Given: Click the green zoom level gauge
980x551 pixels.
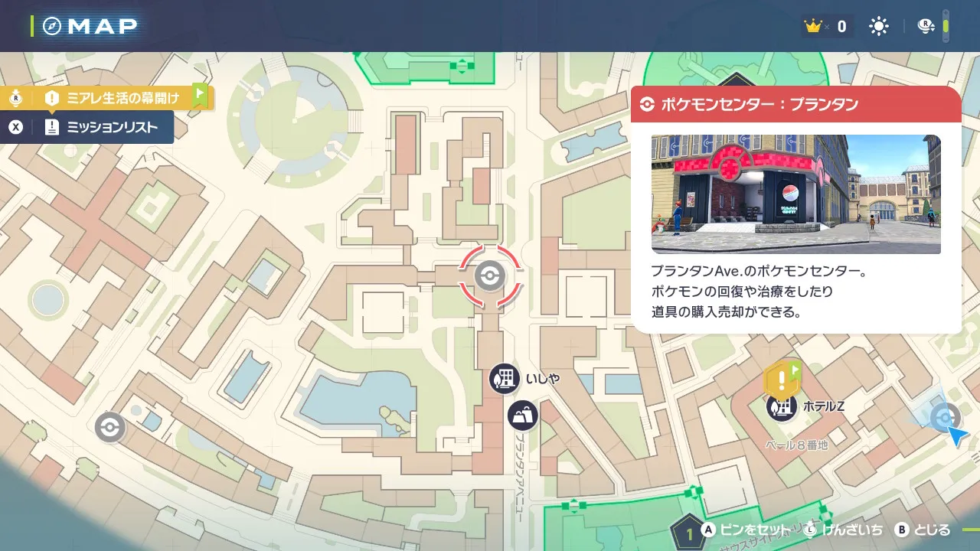Looking at the screenshot, I should (946, 26).
